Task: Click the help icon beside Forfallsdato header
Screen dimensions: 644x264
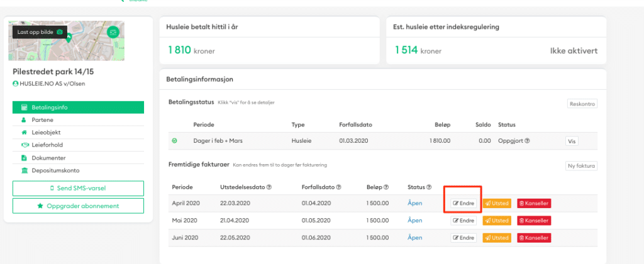Action: [339, 187]
